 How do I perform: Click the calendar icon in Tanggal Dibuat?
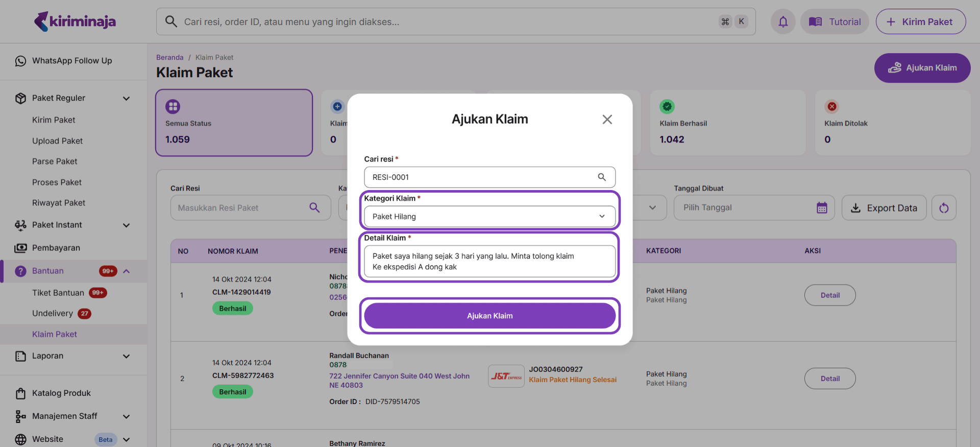point(822,208)
